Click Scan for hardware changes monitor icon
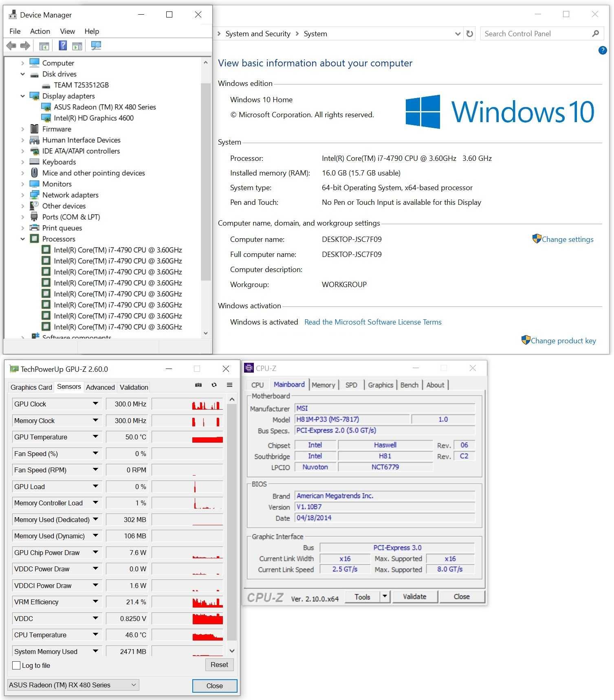 pyautogui.click(x=96, y=46)
